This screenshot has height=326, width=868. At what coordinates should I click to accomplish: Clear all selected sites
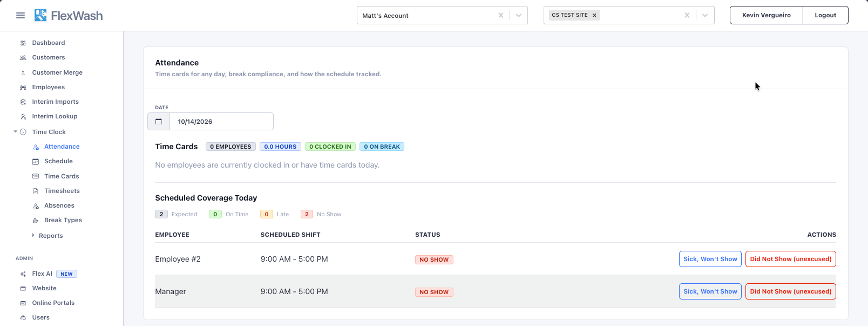pyautogui.click(x=687, y=16)
